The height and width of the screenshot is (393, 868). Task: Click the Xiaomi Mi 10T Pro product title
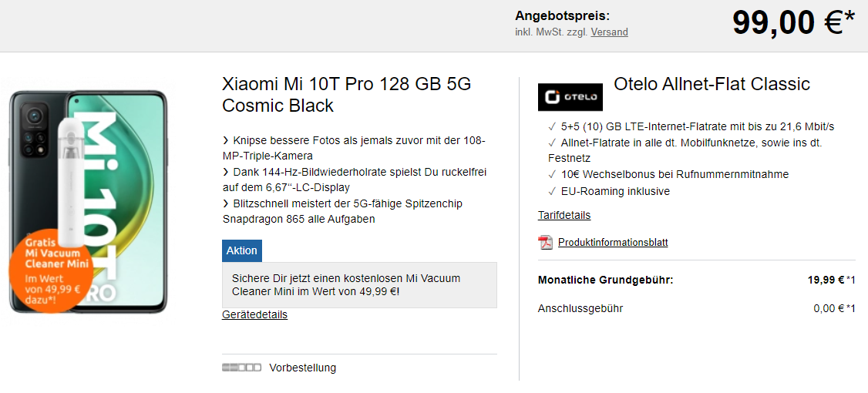click(x=347, y=94)
